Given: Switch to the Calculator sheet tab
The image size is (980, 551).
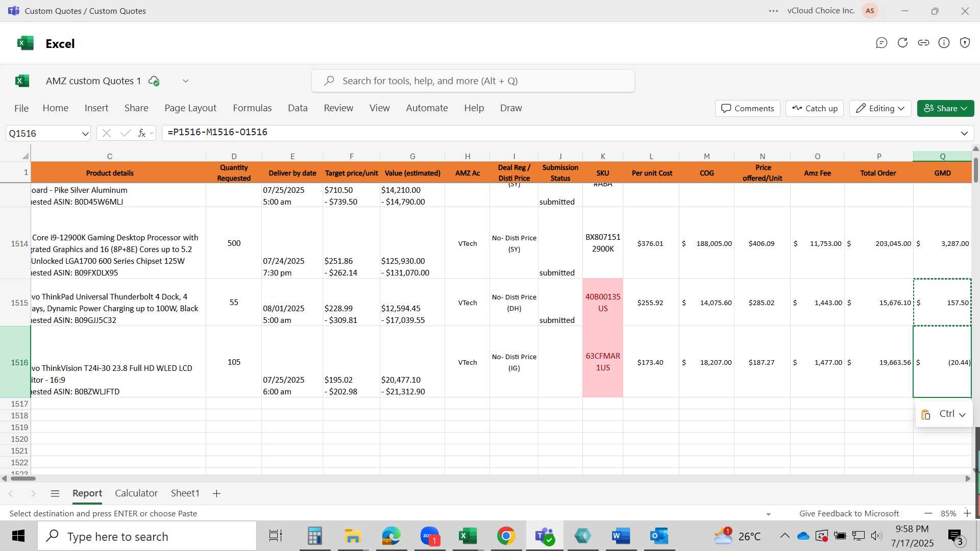Looking at the screenshot, I should point(136,493).
